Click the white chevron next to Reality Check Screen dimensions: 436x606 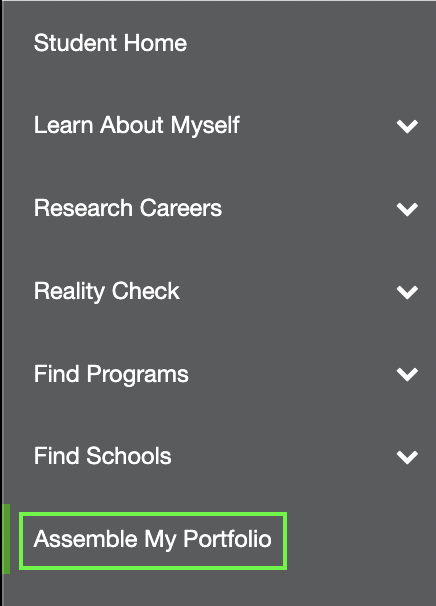407,292
